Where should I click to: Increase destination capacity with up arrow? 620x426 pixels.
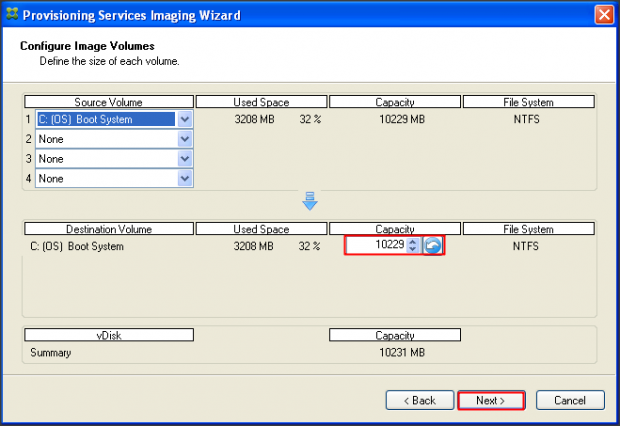point(412,241)
